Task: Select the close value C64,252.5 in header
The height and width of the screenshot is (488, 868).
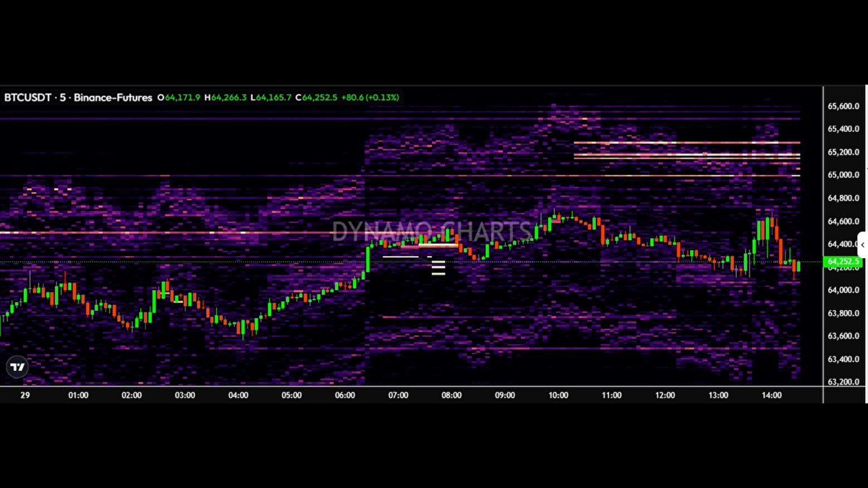Action: coord(316,98)
